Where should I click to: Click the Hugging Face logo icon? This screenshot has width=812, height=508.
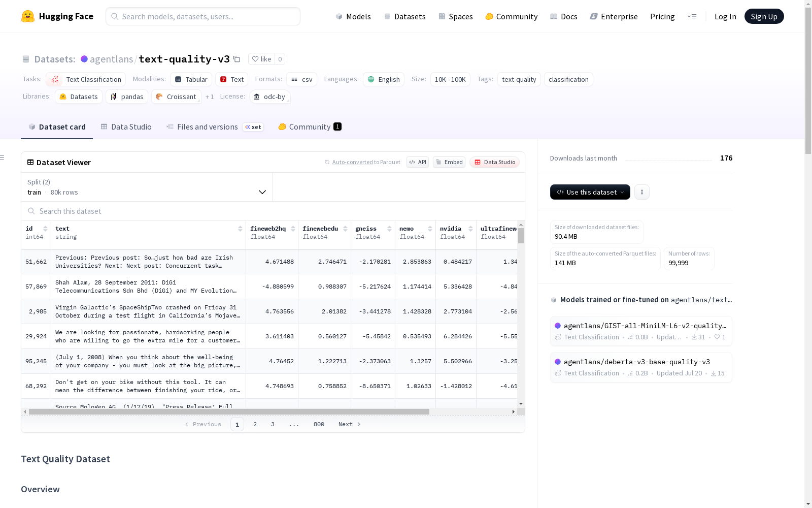point(28,16)
